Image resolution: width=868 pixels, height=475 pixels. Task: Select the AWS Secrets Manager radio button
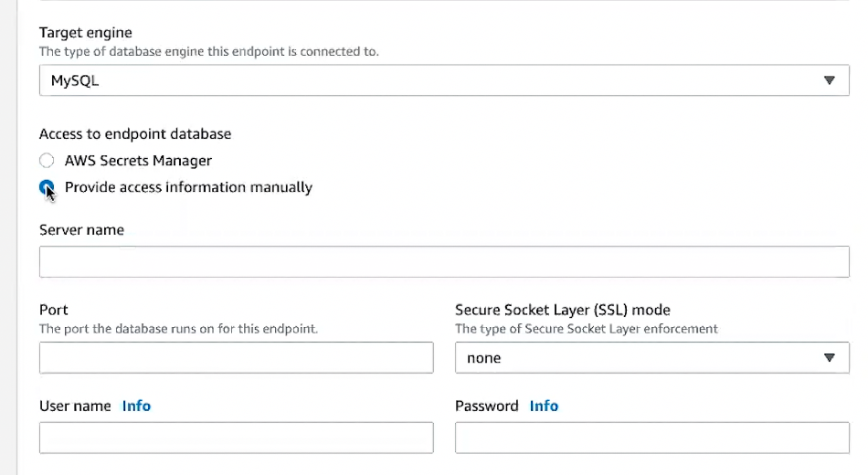click(47, 161)
